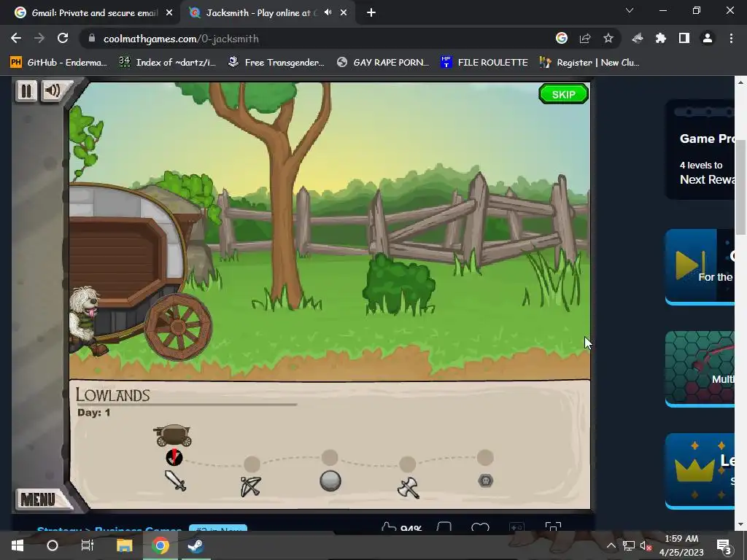
Task: Switch to the Gmail tab
Action: pos(94,13)
